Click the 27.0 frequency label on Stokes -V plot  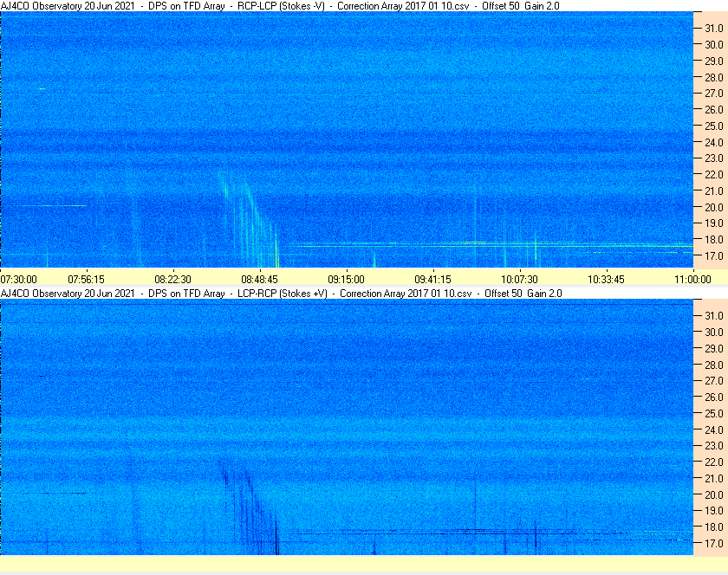[714, 94]
